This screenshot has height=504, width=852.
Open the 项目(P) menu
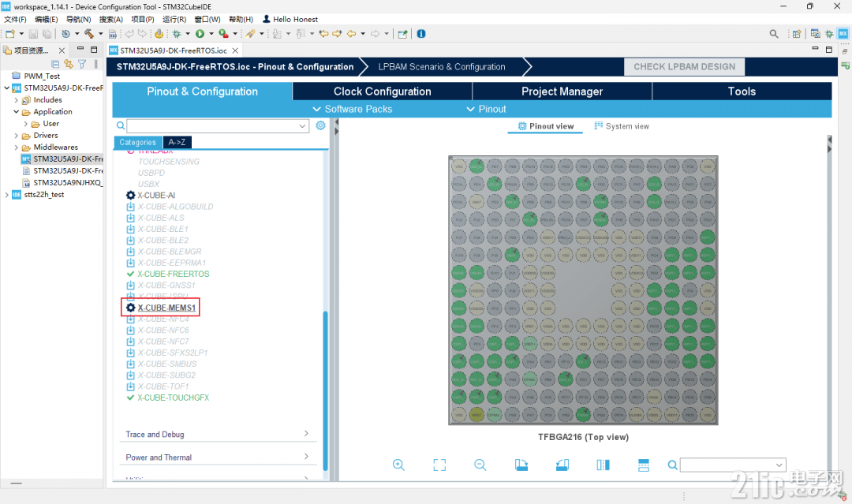pos(142,20)
